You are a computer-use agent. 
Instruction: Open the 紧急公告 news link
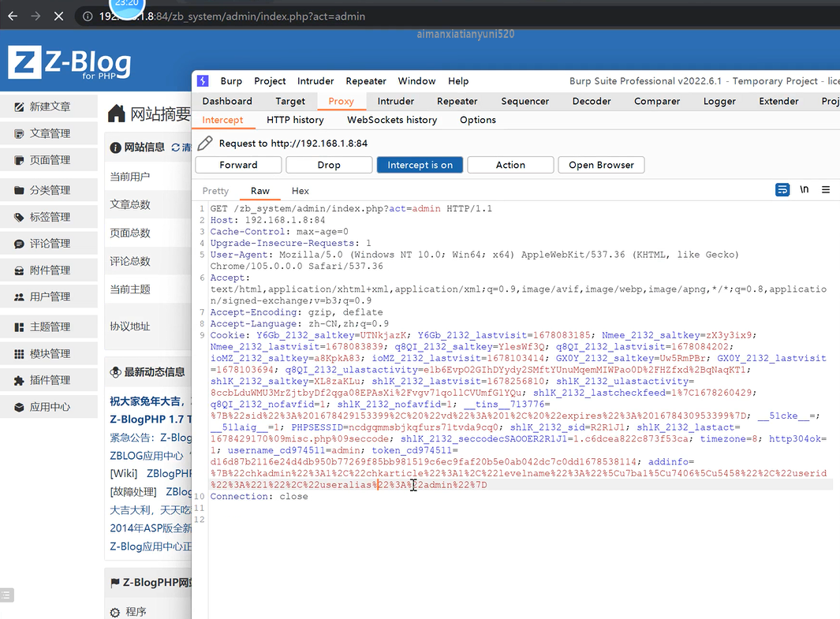click(150, 438)
